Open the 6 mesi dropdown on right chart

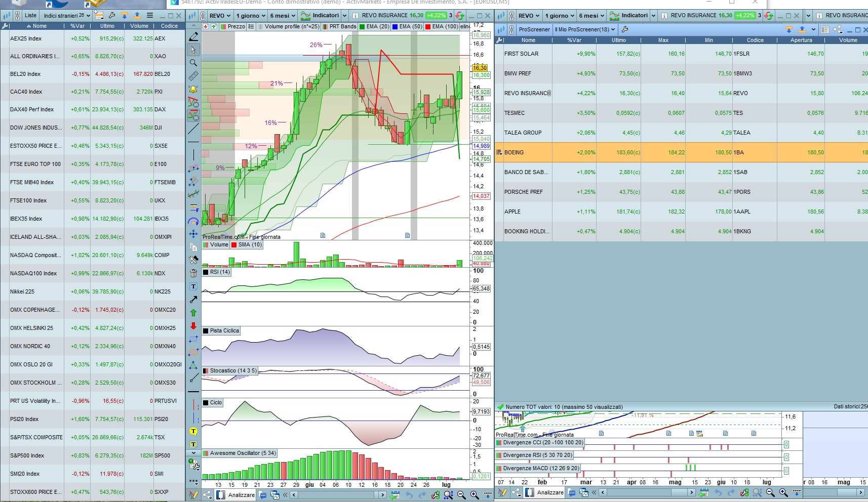point(591,16)
